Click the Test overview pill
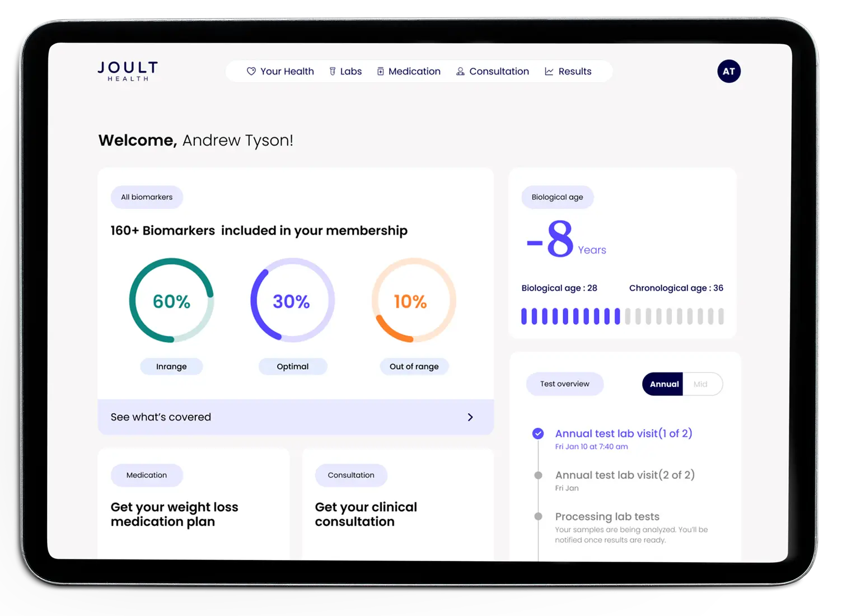The image size is (842, 616). pyautogui.click(x=565, y=384)
